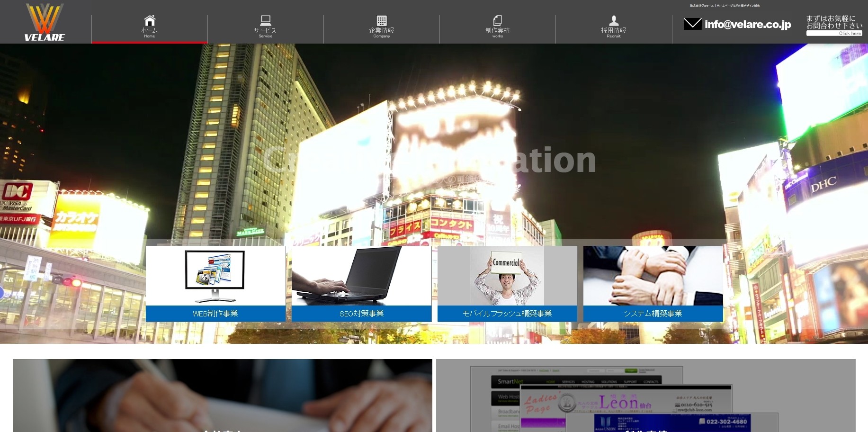Select the Company building grid icon
The image size is (868, 432).
click(x=382, y=20)
